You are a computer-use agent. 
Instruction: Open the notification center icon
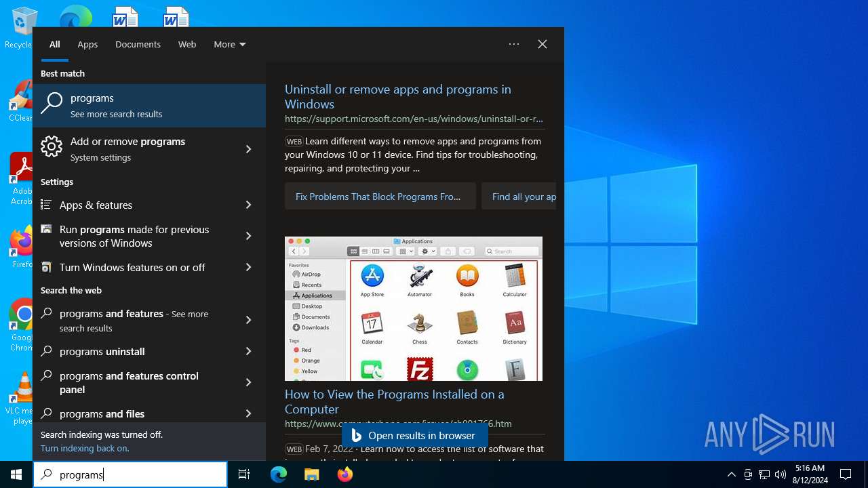[846, 474]
